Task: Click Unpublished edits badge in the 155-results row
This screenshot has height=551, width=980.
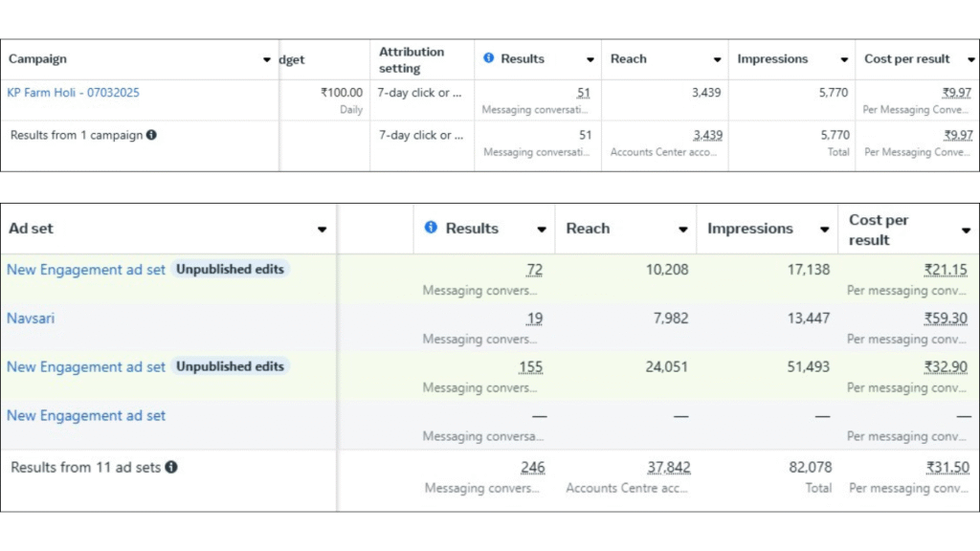Action: point(230,366)
